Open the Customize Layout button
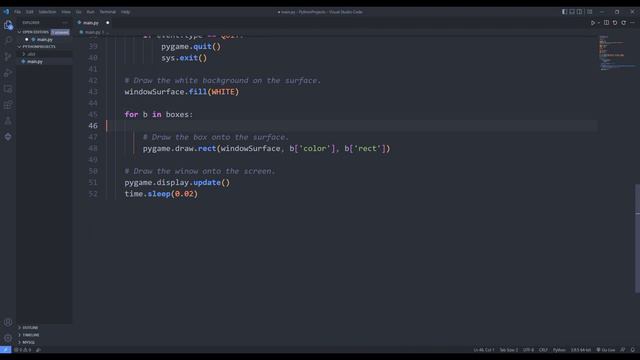 pyautogui.click(x=590, y=12)
